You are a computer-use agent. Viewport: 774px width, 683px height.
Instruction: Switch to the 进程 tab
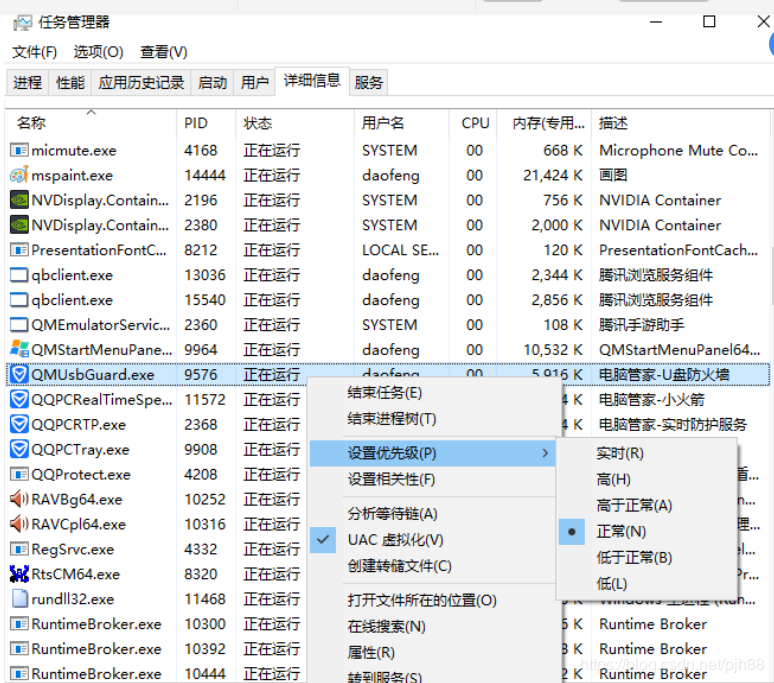pos(28,82)
